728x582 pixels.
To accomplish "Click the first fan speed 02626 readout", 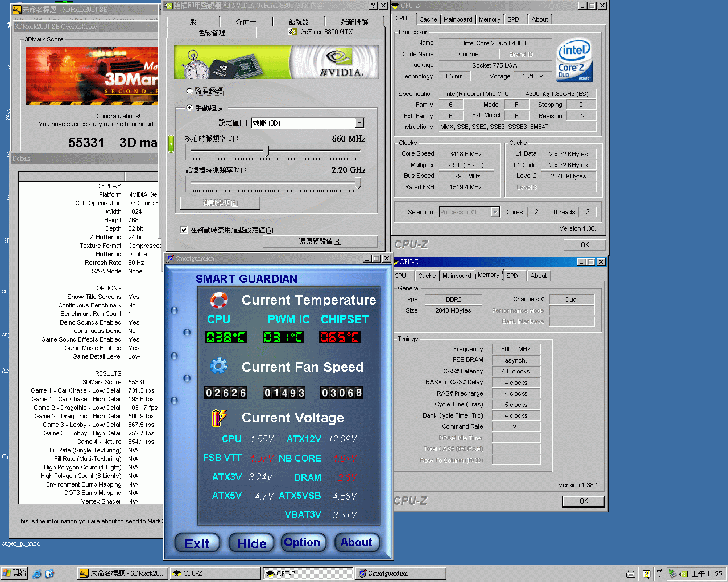I will coord(226,393).
